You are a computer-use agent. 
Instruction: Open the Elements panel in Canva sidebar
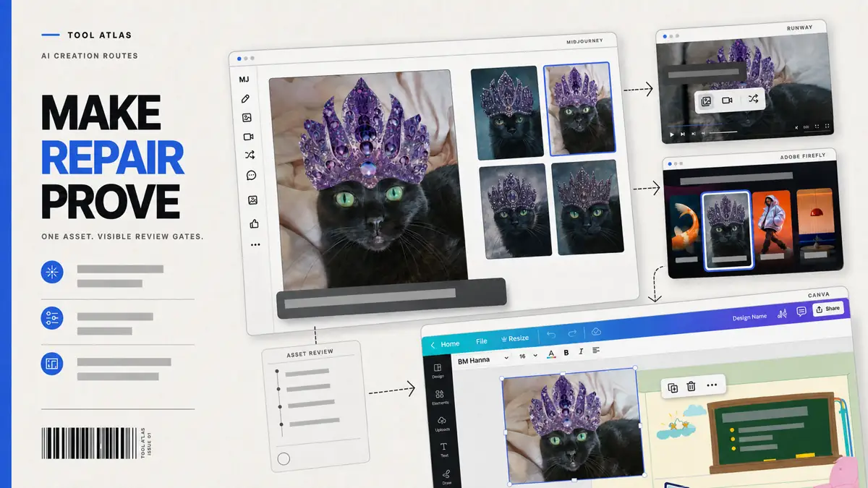(440, 397)
